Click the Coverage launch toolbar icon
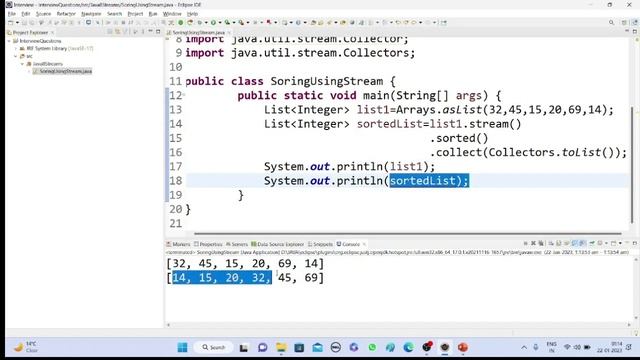 click(x=227, y=22)
